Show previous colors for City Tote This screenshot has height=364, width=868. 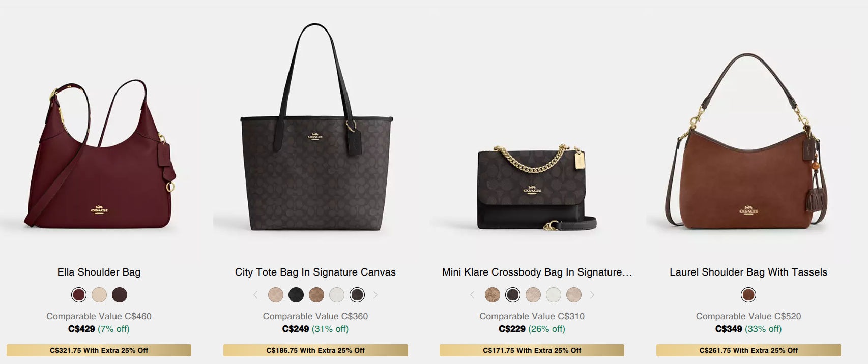pos(256,295)
